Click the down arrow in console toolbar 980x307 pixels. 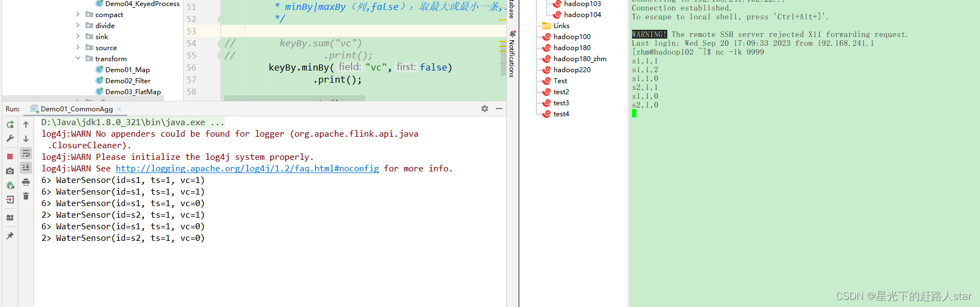tap(26, 139)
